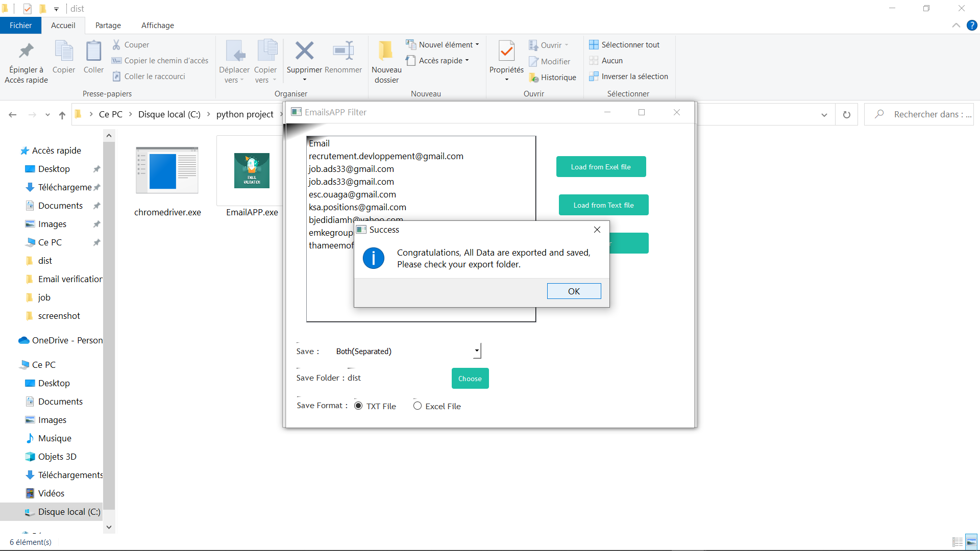
Task: Switch to large icons view in status bar
Action: click(x=971, y=542)
